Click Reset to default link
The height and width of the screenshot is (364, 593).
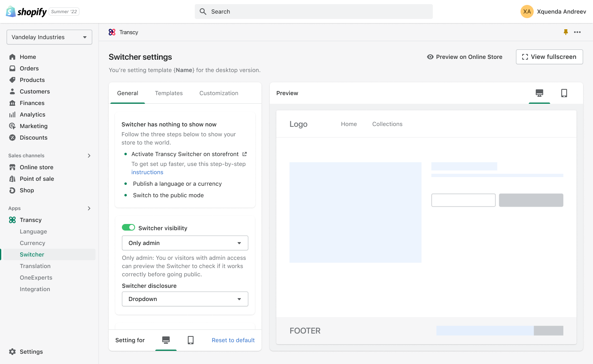[x=233, y=340]
